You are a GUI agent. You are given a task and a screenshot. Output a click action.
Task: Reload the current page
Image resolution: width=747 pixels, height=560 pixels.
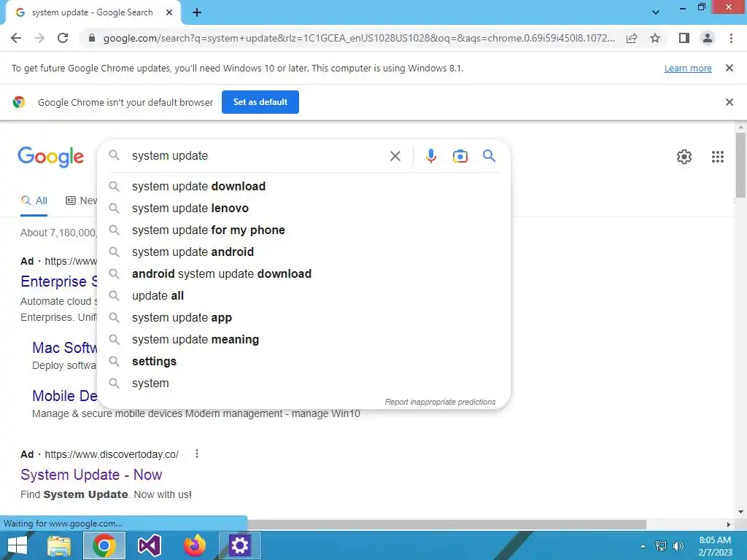63,38
